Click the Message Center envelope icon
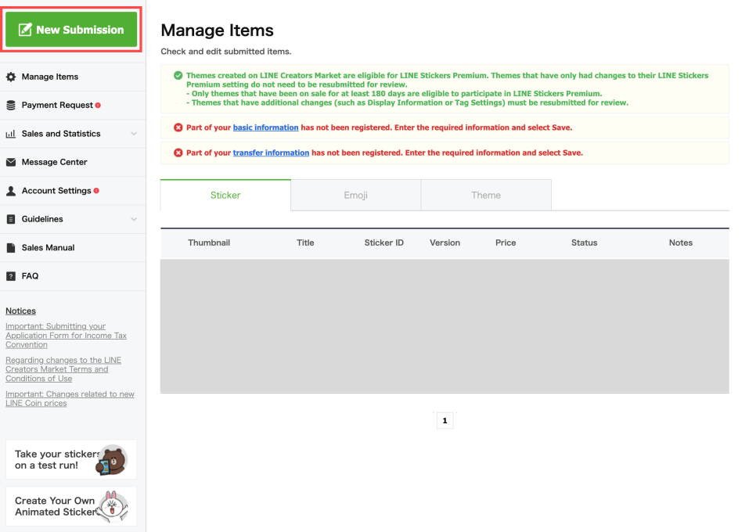Viewport: 756px width, 532px height. [x=11, y=162]
